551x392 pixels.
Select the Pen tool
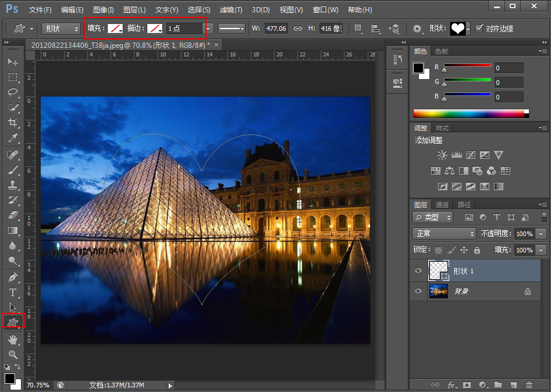tap(12, 277)
